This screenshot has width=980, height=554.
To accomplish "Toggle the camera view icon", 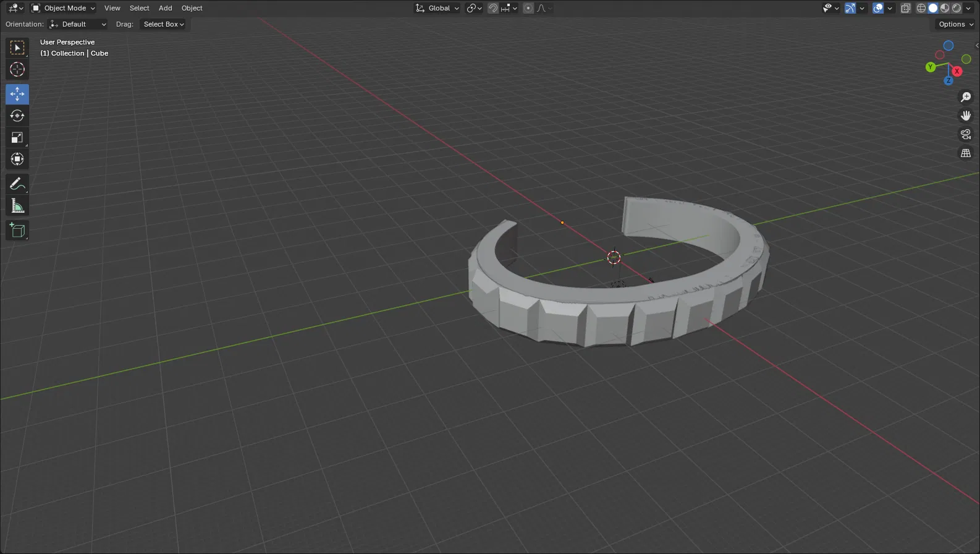I will tap(966, 134).
